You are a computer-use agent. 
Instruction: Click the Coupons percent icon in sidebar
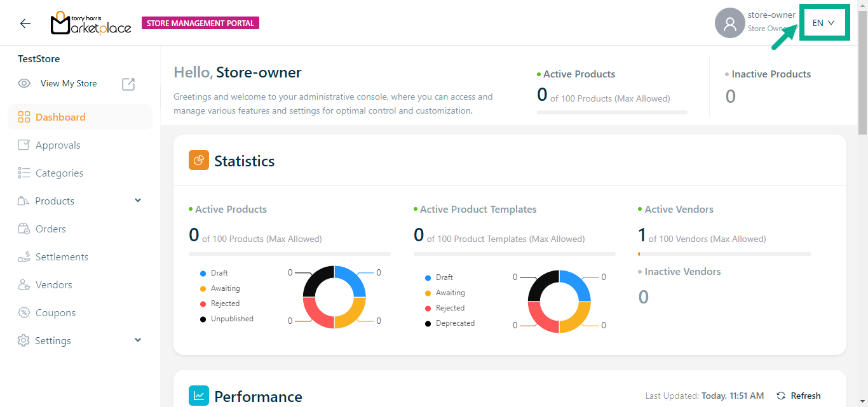point(24,312)
